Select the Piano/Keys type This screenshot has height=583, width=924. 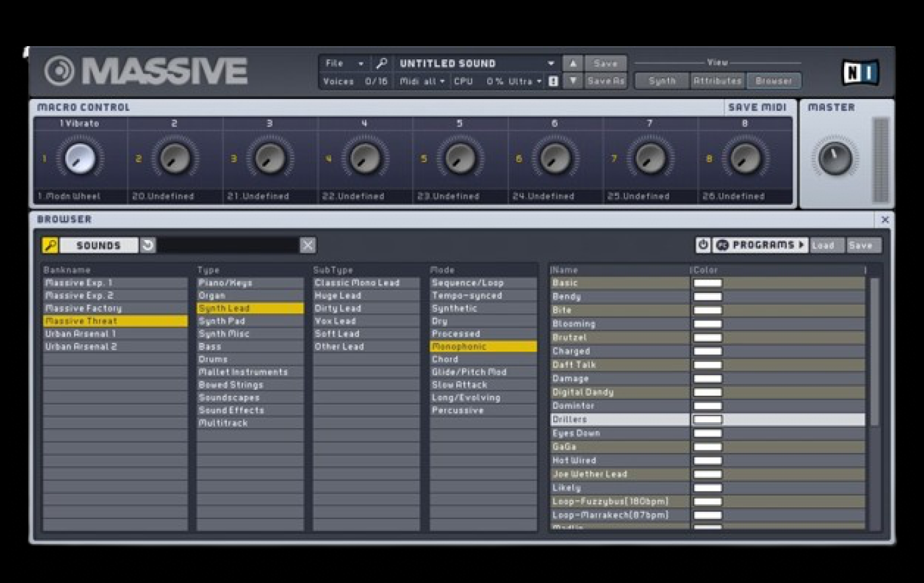[x=250, y=283]
